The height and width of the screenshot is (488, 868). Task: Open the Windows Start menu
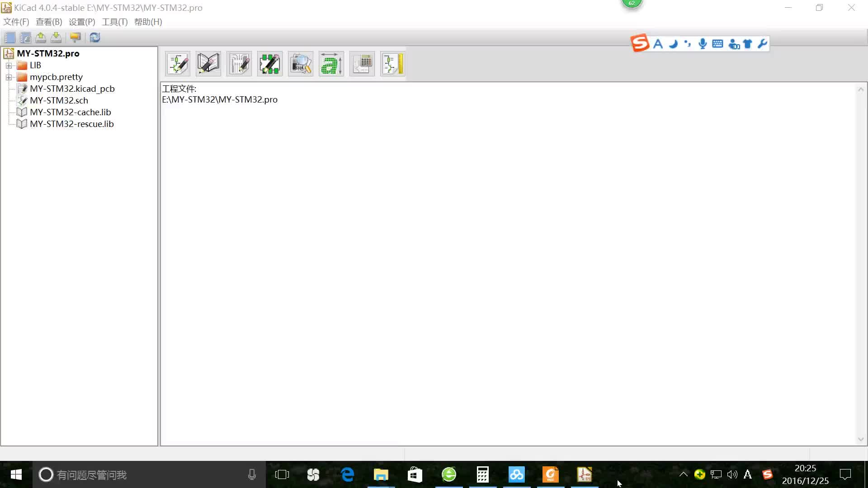click(16, 474)
